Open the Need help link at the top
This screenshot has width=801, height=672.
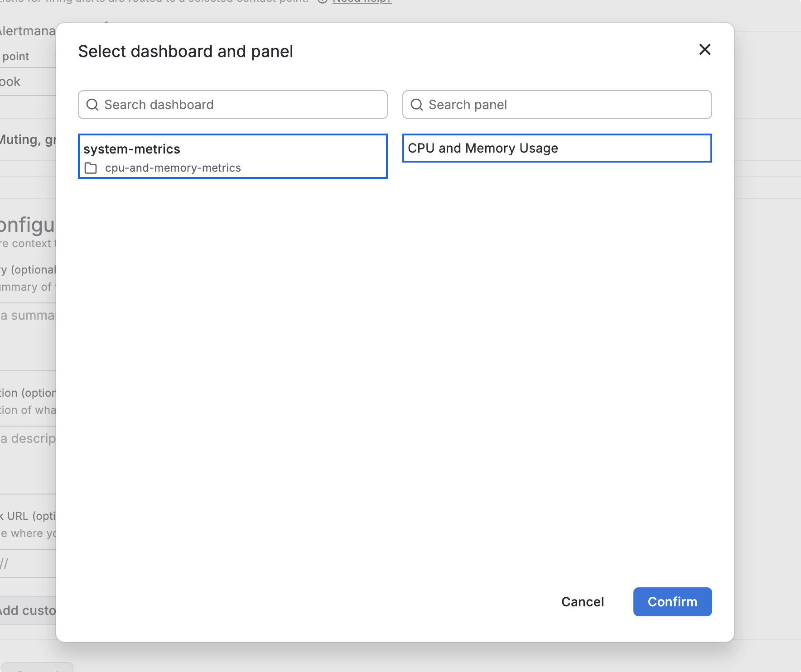pyautogui.click(x=362, y=1)
